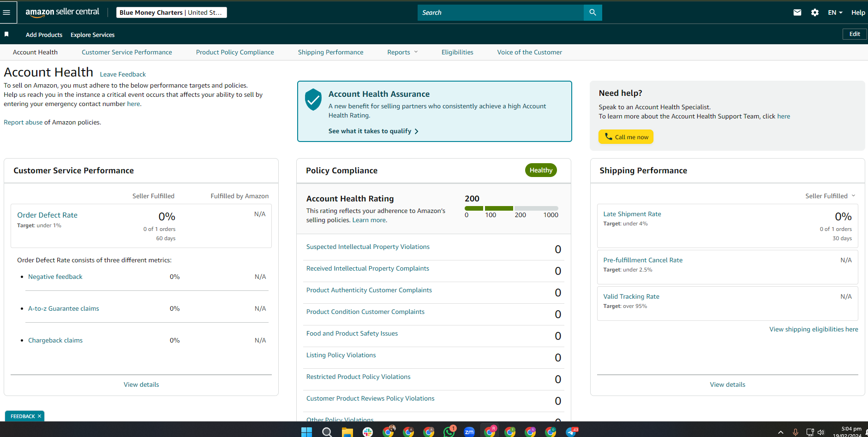Open Food and Product Safety Issues
Image resolution: width=868 pixels, height=437 pixels.
[x=352, y=333]
